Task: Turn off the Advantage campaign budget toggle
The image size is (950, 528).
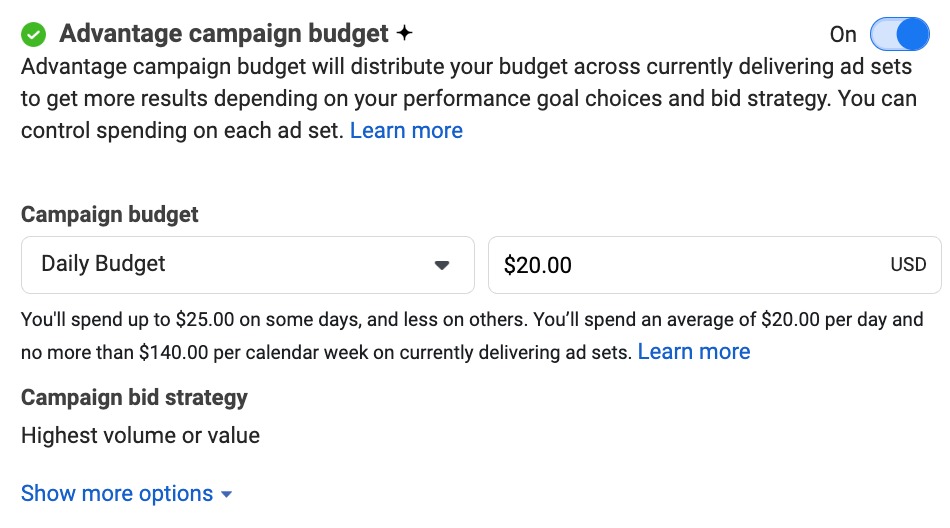Action: pos(899,35)
